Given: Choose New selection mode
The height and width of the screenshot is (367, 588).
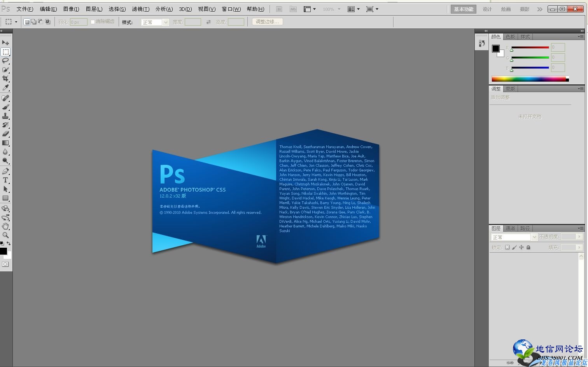Looking at the screenshot, I should click(x=27, y=22).
